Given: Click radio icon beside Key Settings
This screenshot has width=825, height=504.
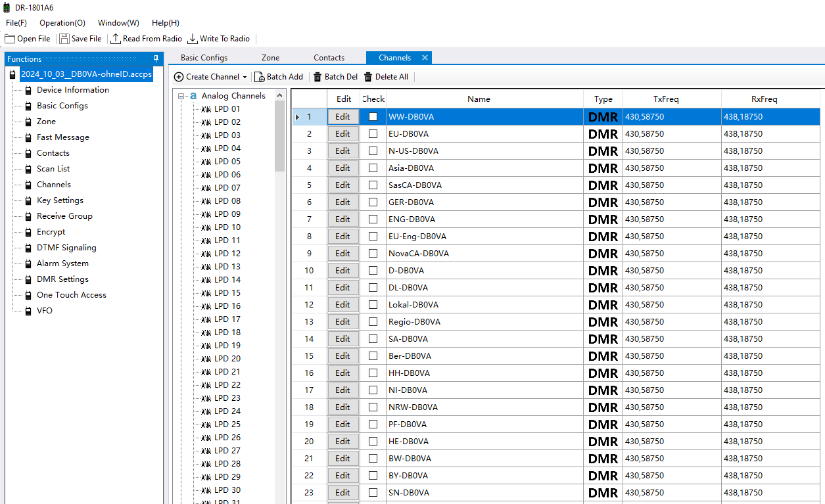Looking at the screenshot, I should 28,200.
